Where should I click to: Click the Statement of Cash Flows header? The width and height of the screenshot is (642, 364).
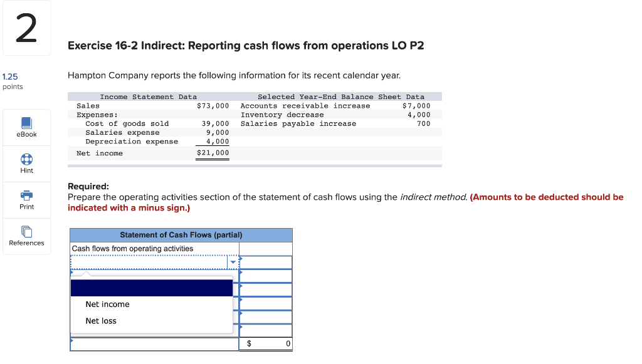[x=180, y=234]
